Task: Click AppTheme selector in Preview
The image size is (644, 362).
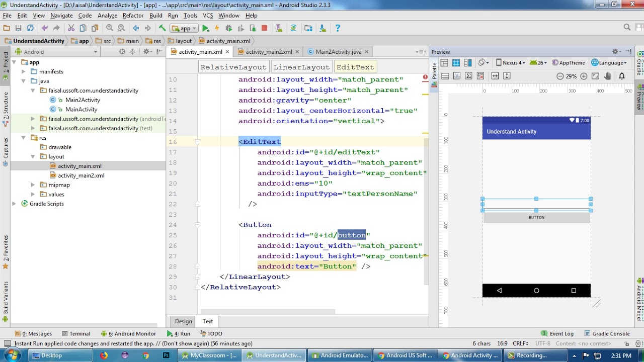Action: pyautogui.click(x=569, y=63)
